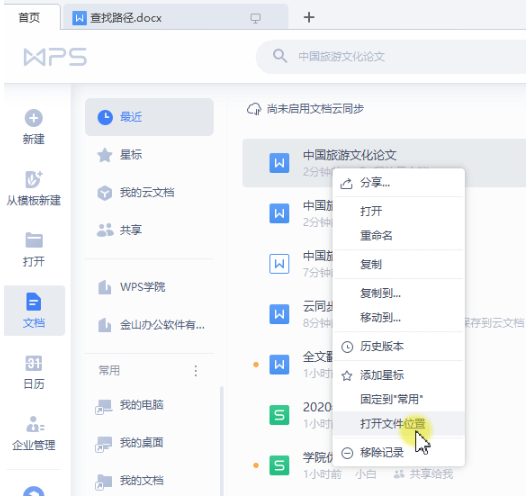
Task: Select the 中国旅游文化论文 file name
Action: [x=350, y=155]
